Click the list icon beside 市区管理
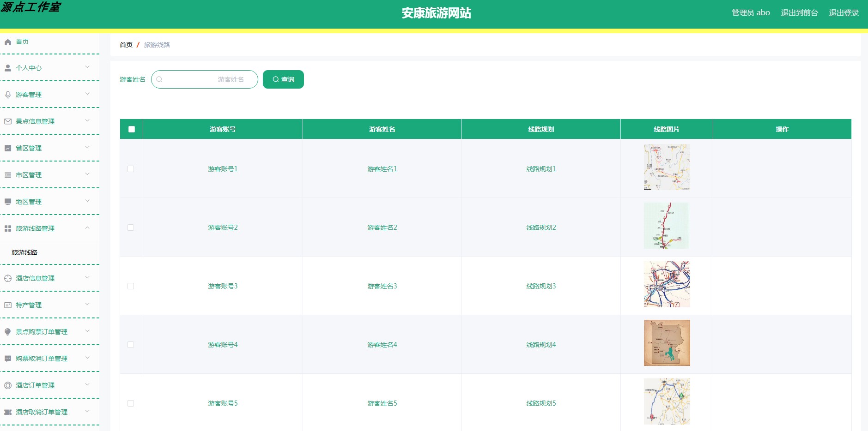This screenshot has height=431, width=868. 7,175
